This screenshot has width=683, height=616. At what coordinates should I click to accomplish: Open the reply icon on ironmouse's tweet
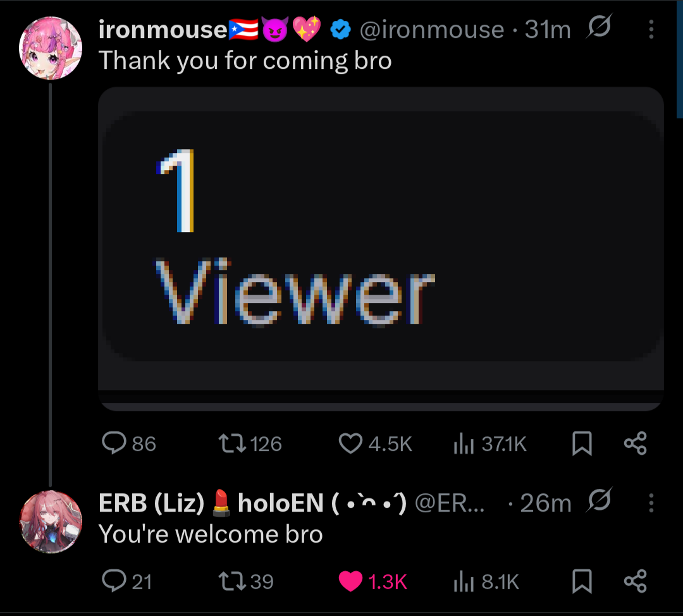pos(114,443)
